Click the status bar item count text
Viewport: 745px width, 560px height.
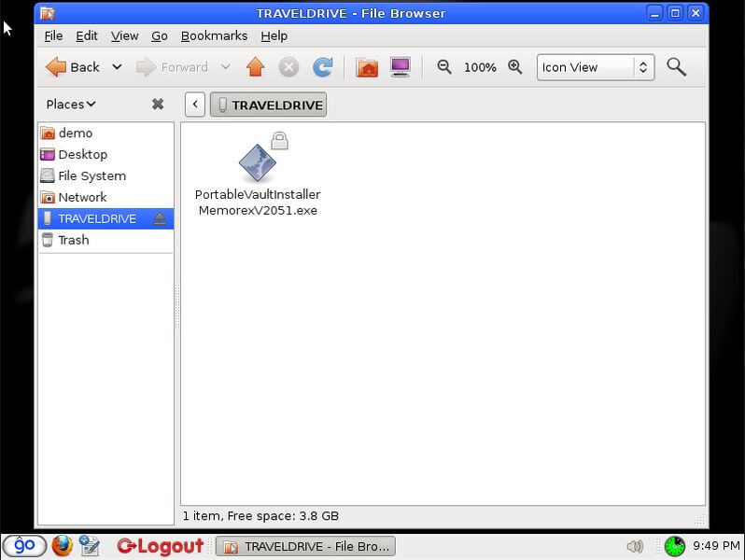pyautogui.click(x=260, y=516)
